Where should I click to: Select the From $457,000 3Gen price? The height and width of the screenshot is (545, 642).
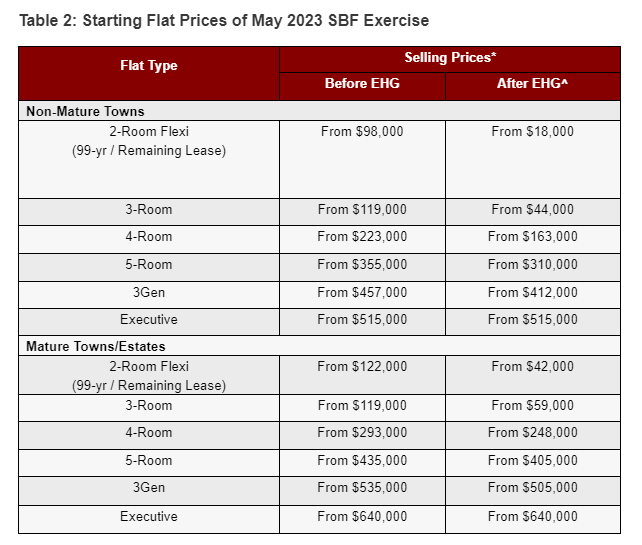362,295
